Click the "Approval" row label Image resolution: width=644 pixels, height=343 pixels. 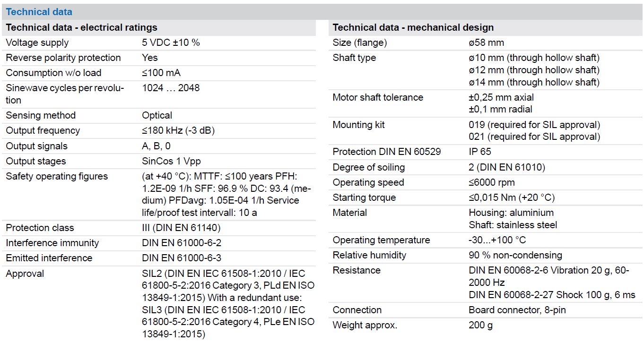pos(25,274)
